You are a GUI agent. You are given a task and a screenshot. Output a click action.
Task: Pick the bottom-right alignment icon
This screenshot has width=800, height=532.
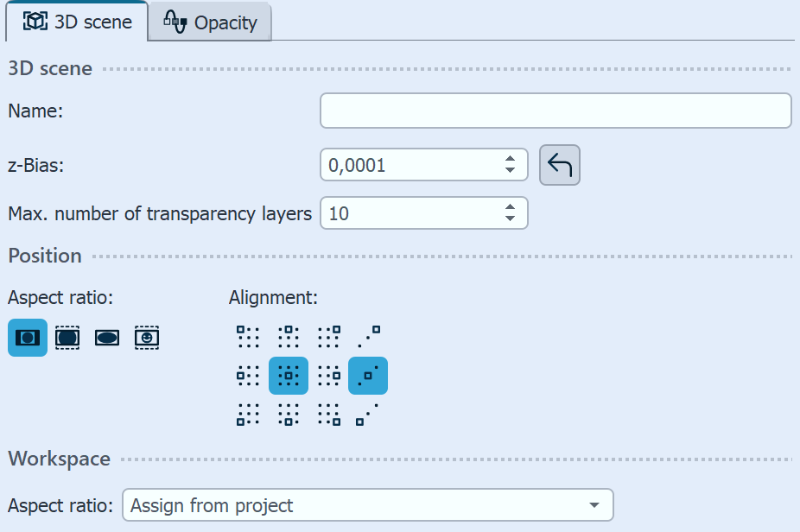click(x=328, y=415)
